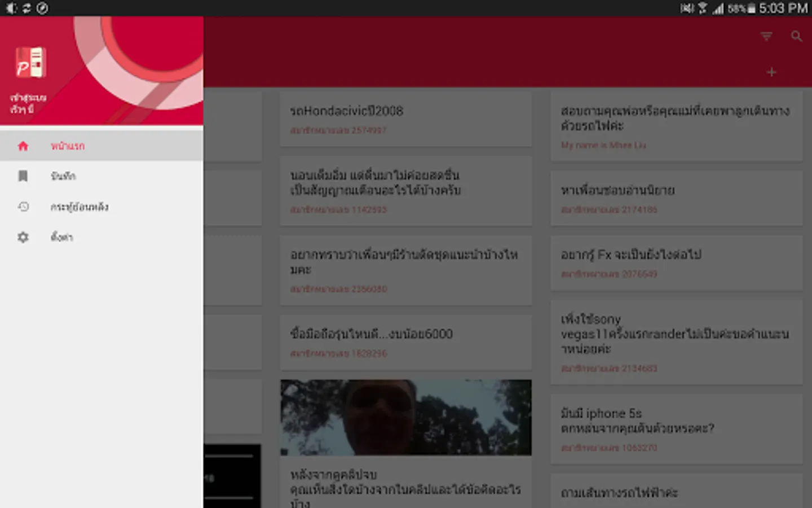Open the เพิ่งใช้sony vegas11 topic card
Screen dimensions: 812x508
(676, 342)
